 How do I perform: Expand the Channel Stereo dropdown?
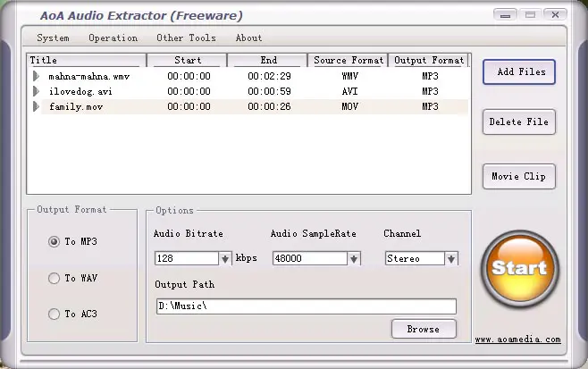click(x=451, y=258)
